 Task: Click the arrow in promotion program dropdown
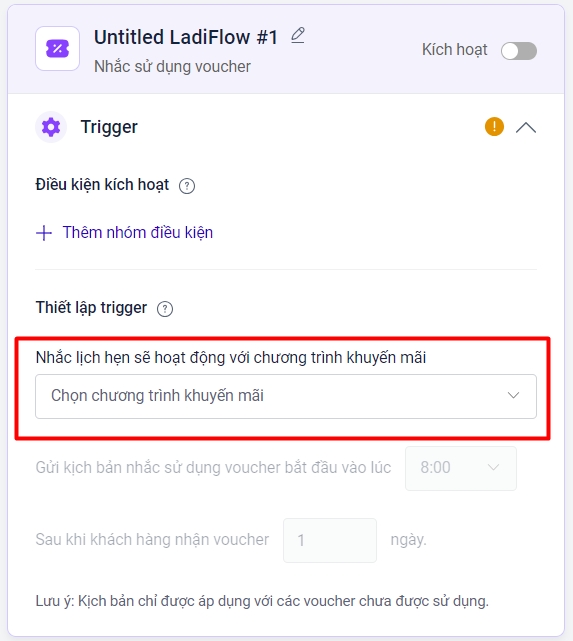click(513, 395)
